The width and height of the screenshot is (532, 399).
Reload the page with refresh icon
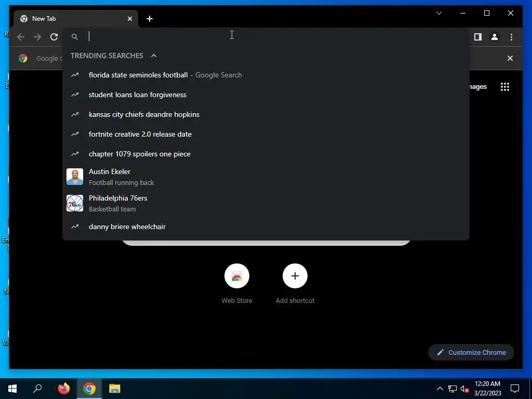point(54,37)
